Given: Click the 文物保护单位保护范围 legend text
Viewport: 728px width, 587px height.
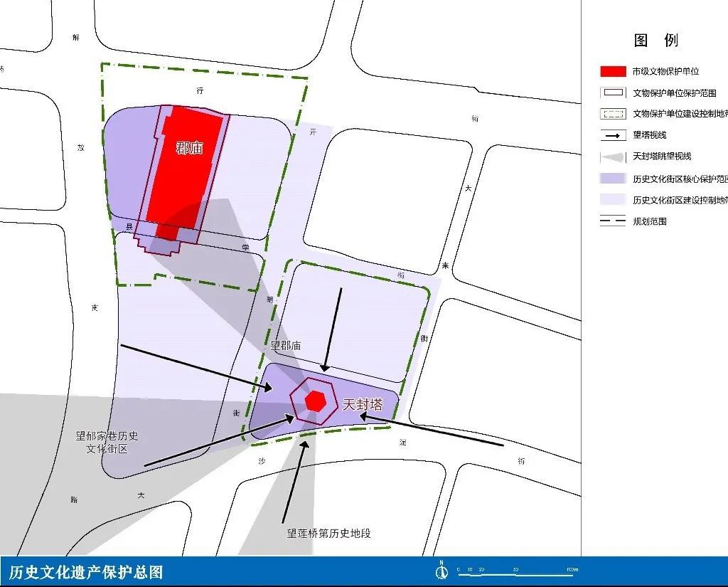Looking at the screenshot, I should [x=675, y=93].
